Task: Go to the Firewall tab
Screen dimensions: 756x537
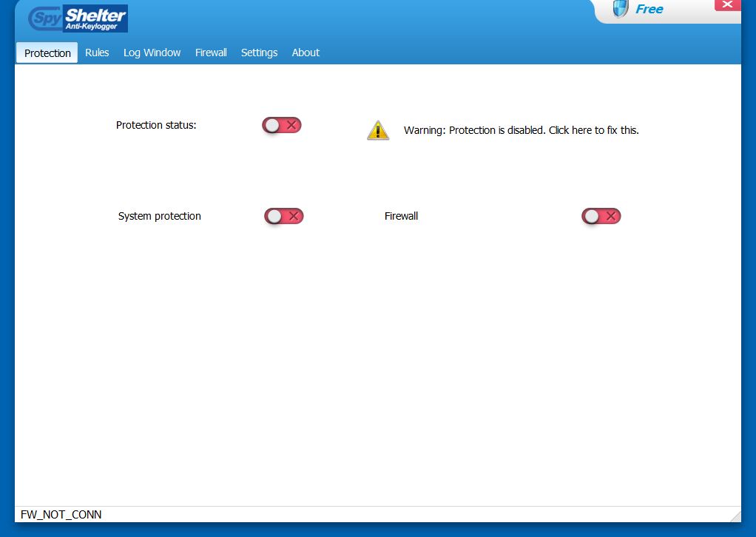Action: (x=211, y=53)
